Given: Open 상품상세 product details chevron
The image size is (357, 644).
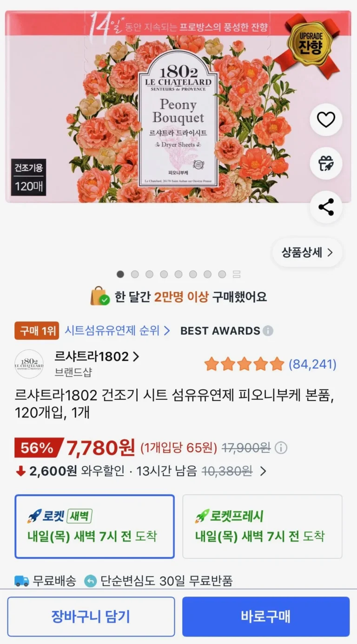Looking at the screenshot, I should [x=307, y=253].
